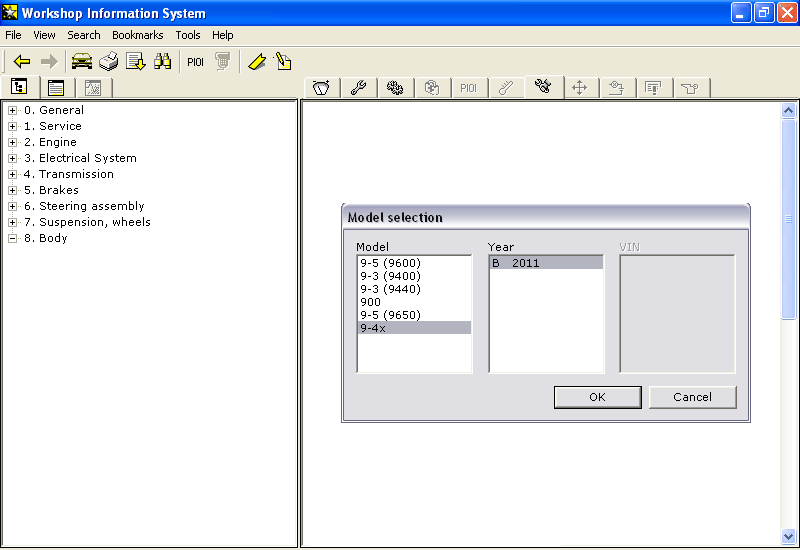Viewport: 800px width, 550px height.
Task: Select model 9-5 (9600)
Action: pos(414,263)
